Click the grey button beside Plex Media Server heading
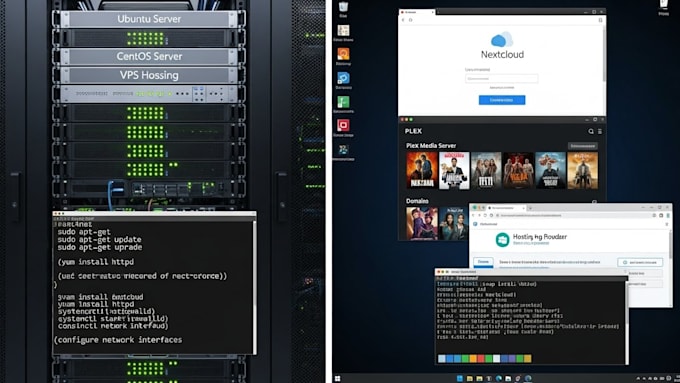This screenshot has height=383, width=680. click(582, 146)
